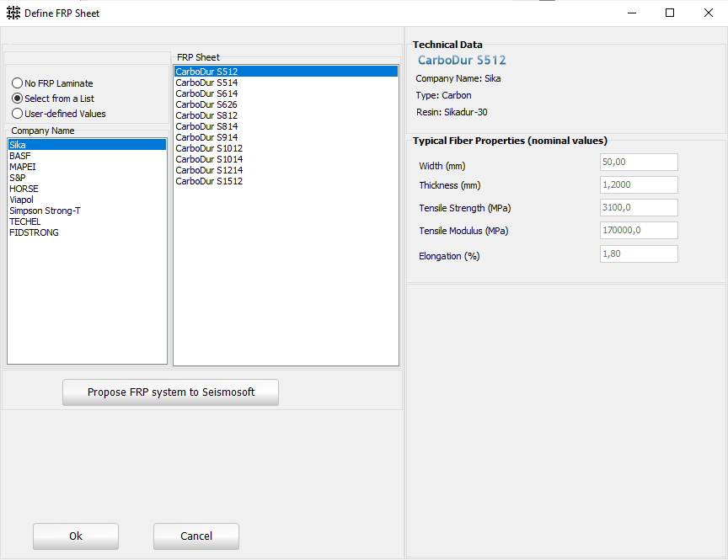Screen dimensions: 728x560
Task: Select CarboDur S914 sheet
Action: 286,137
